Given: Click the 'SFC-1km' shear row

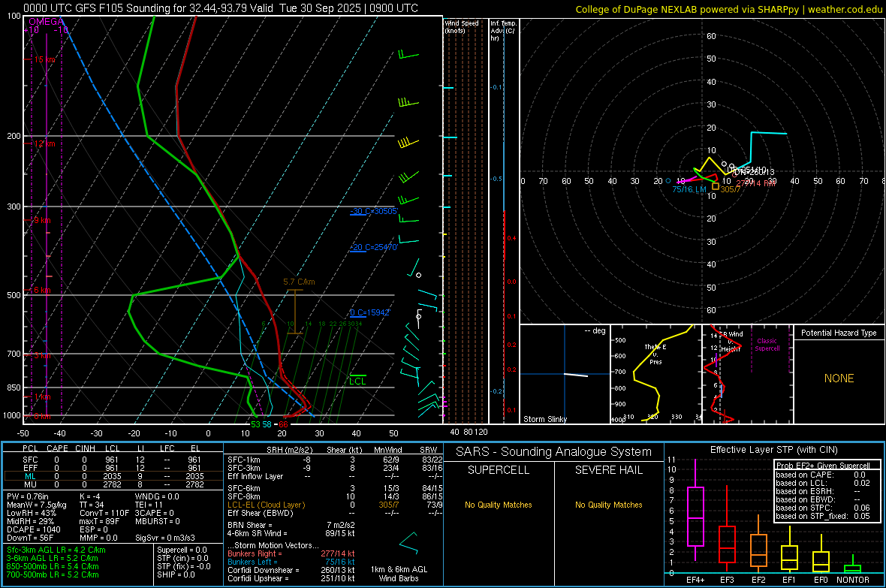Looking at the screenshot, I should (335, 460).
